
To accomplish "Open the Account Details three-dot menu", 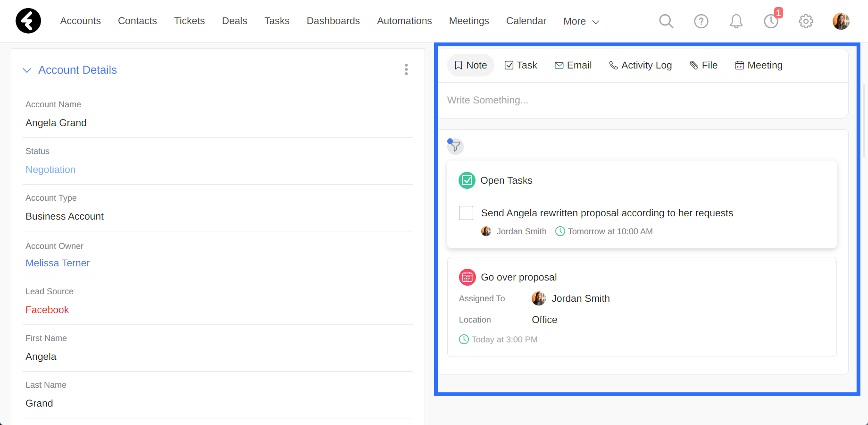I will coord(406,69).
